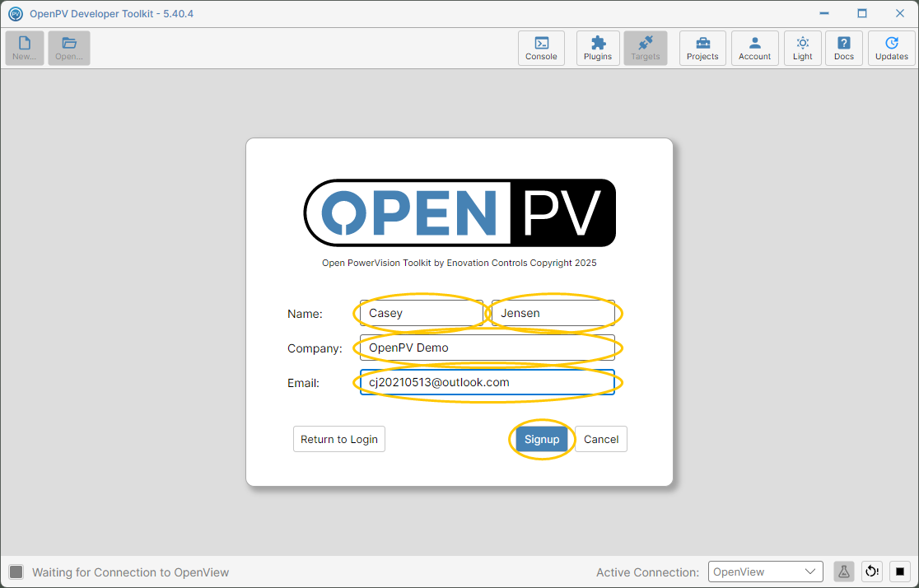Click the OpenPV app icon in title bar

[16, 13]
